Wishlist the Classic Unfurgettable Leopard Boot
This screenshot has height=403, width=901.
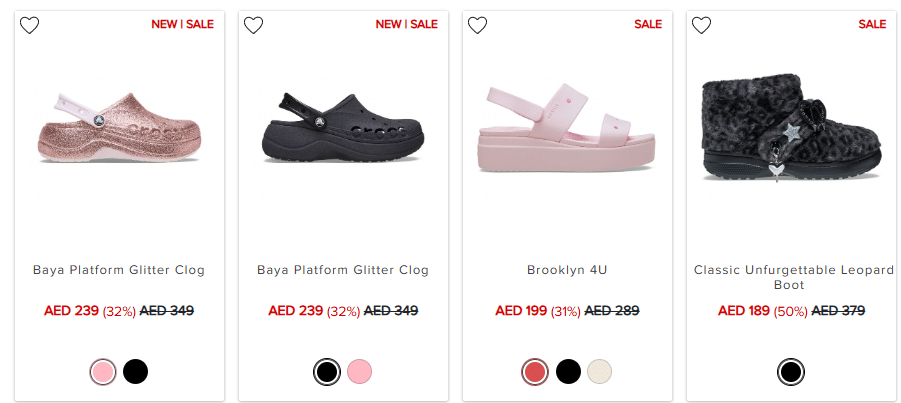click(702, 26)
